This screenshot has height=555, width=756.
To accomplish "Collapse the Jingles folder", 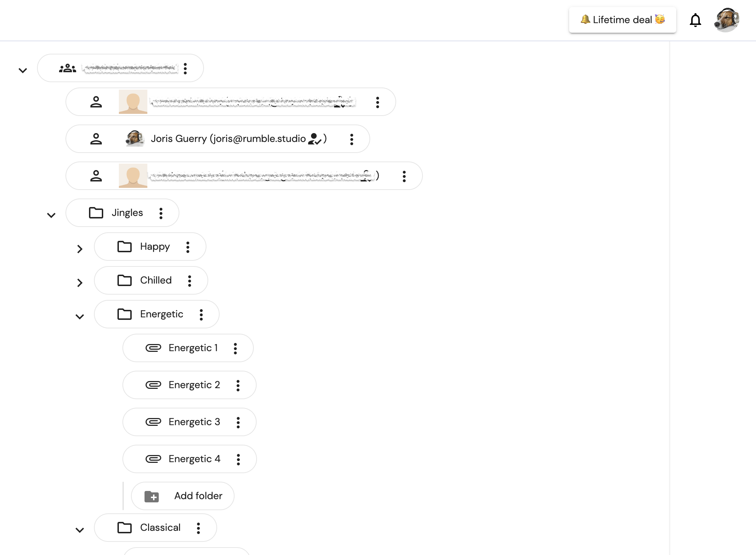I will [51, 215].
